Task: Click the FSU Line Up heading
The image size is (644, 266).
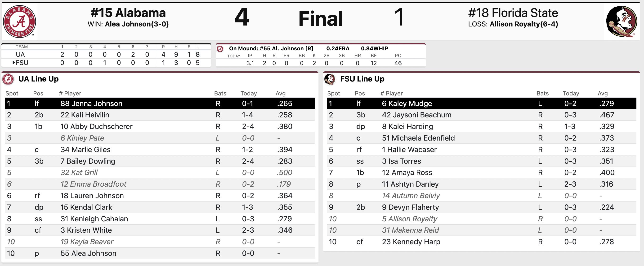Action: 362,79
